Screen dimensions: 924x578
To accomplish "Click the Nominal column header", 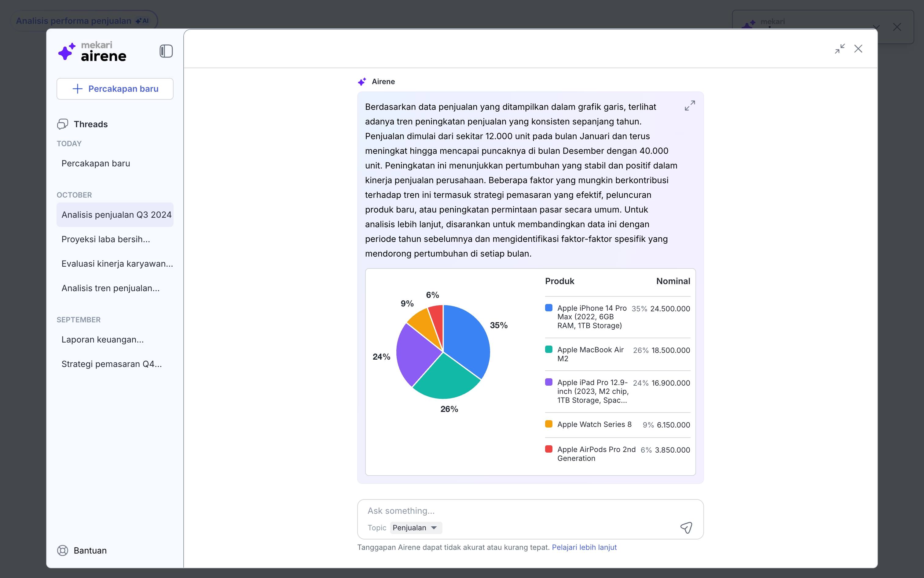I will [673, 281].
